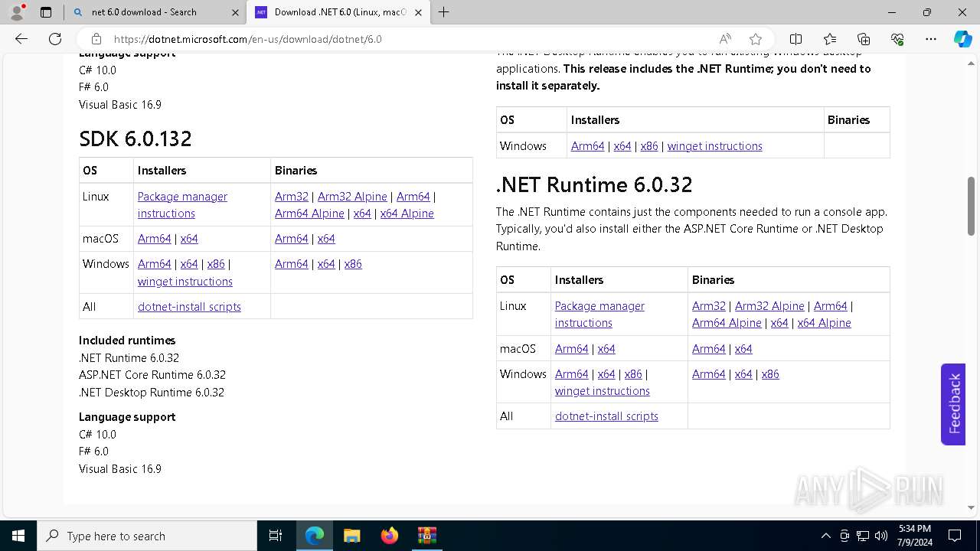The width and height of the screenshot is (980, 551).
Task: Add this page to favorites star
Action: pos(756,39)
